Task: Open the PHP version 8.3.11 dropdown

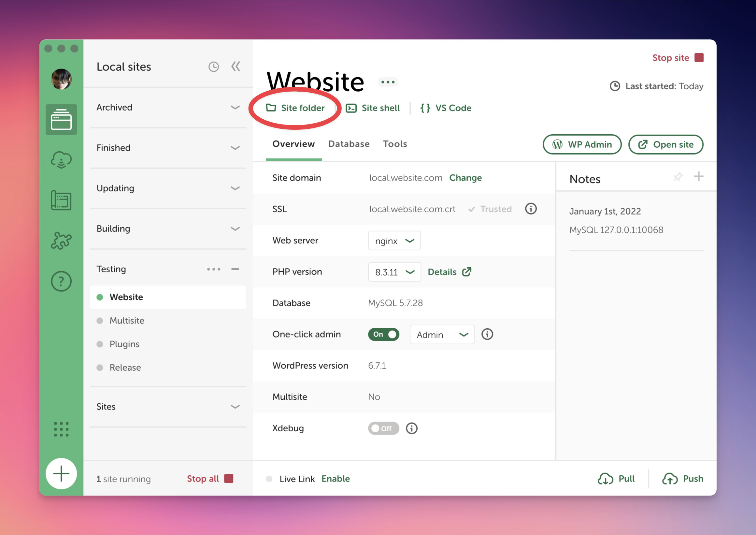Action: click(x=394, y=272)
